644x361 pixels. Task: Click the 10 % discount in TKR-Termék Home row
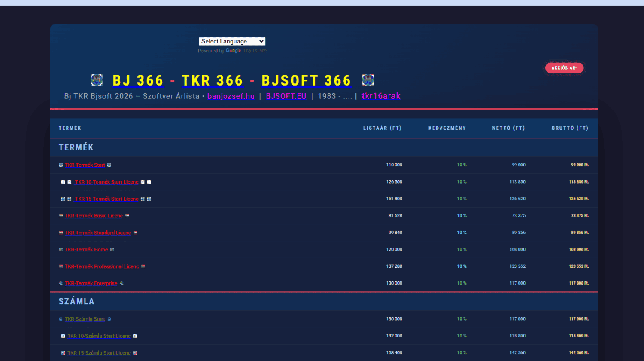coord(462,250)
